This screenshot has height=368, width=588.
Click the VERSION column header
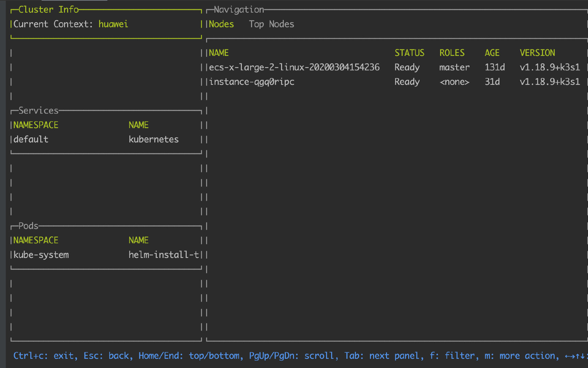[537, 53]
